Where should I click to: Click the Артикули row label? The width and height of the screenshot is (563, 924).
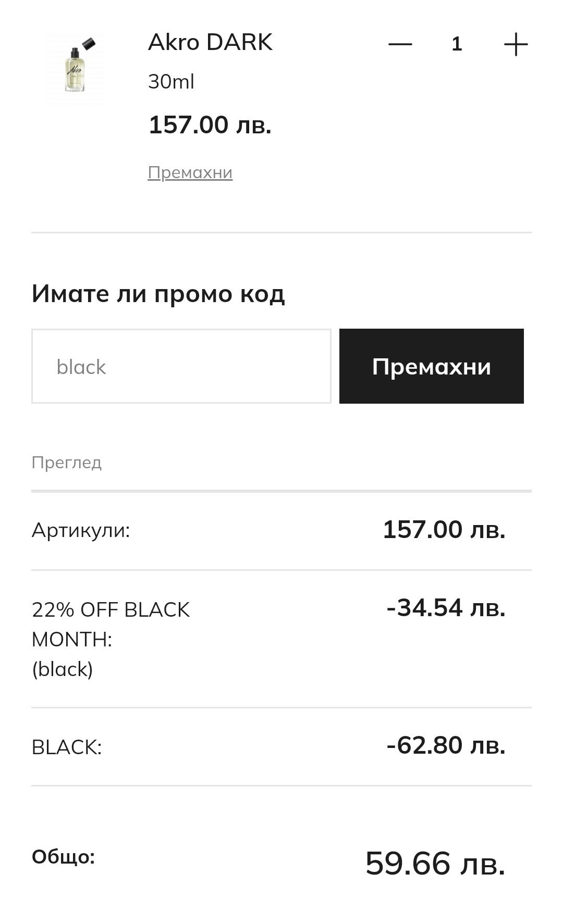(x=81, y=530)
